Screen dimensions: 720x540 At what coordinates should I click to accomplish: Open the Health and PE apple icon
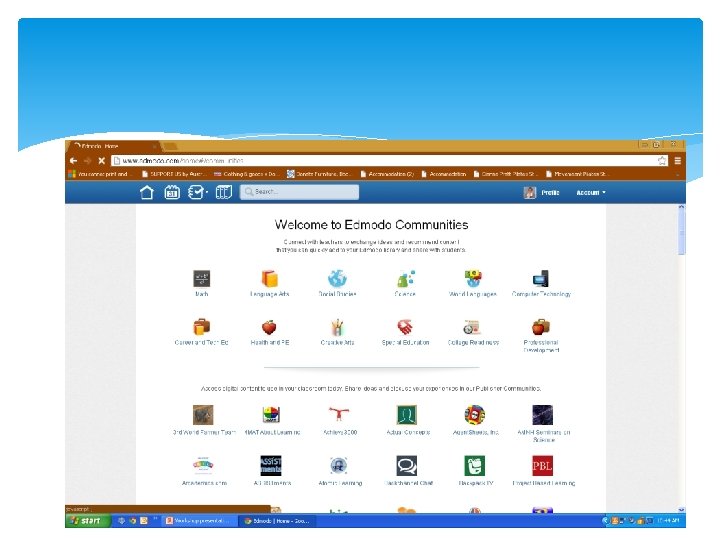[270, 327]
